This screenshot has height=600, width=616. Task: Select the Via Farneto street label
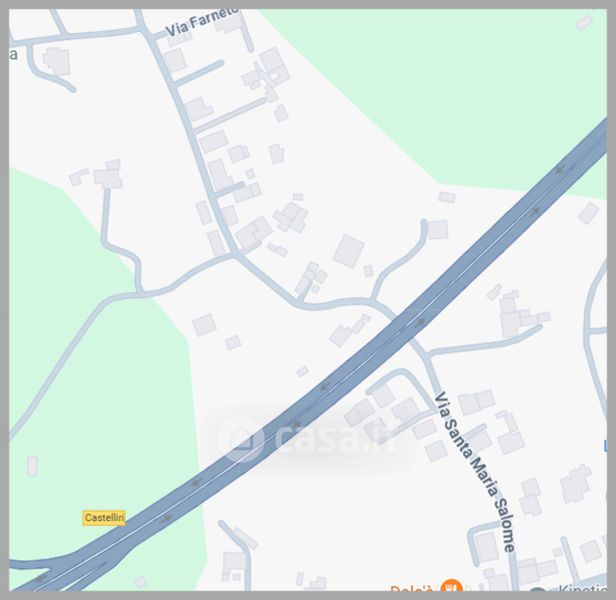pyautogui.click(x=202, y=22)
